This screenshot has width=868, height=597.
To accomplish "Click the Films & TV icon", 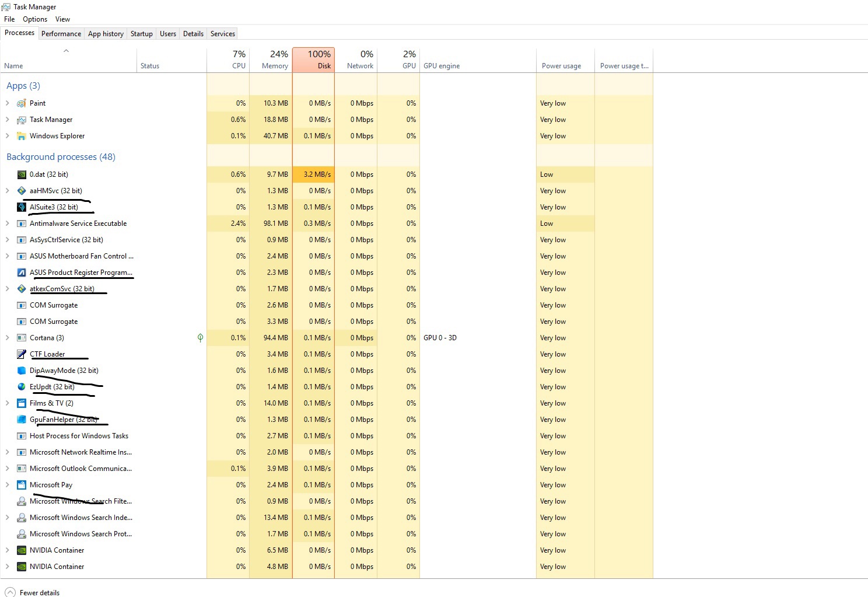I will pyautogui.click(x=22, y=403).
